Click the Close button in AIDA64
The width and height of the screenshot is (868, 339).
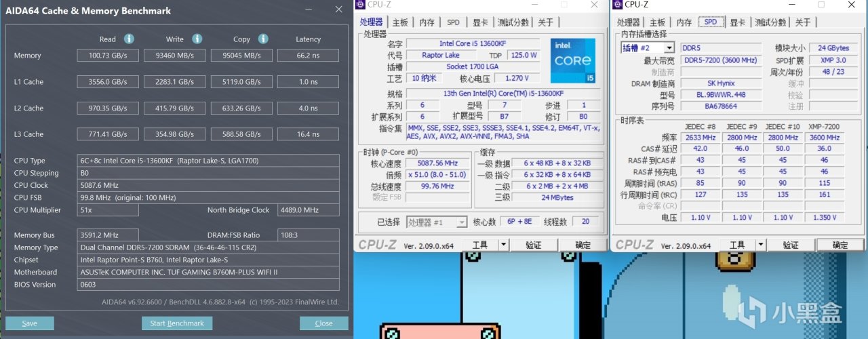tap(323, 323)
